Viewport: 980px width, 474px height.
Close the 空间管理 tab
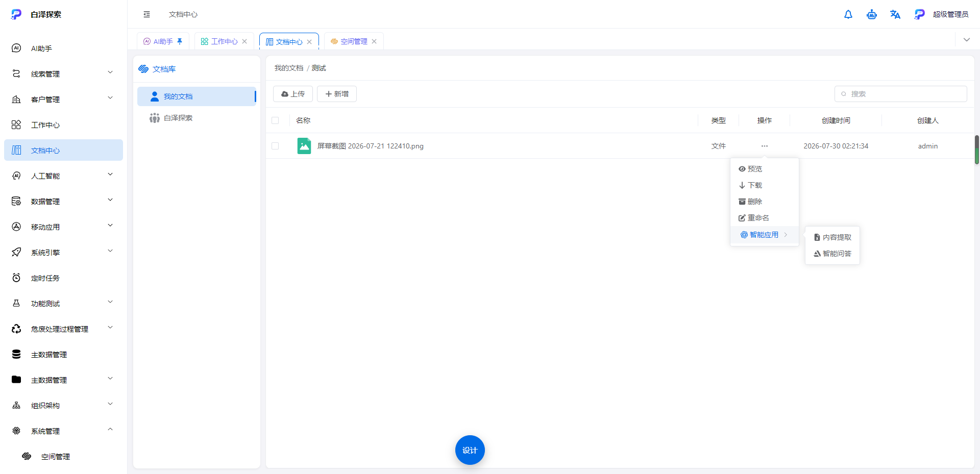pos(374,41)
